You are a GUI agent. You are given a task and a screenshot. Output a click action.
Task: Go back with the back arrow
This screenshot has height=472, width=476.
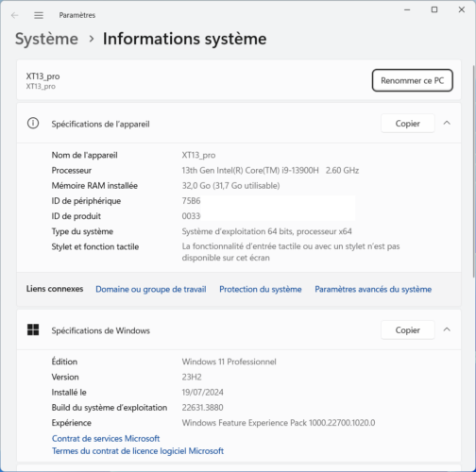click(15, 15)
